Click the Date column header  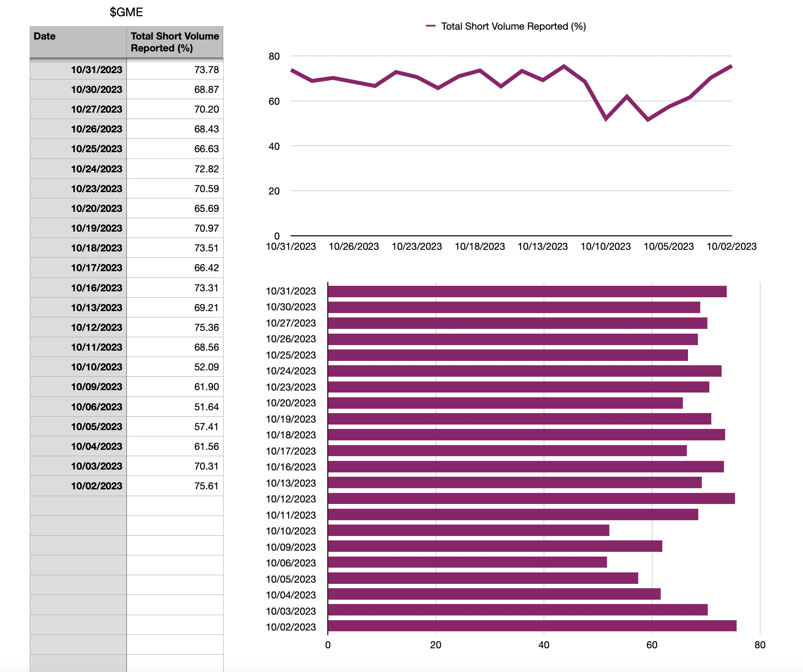pos(78,42)
